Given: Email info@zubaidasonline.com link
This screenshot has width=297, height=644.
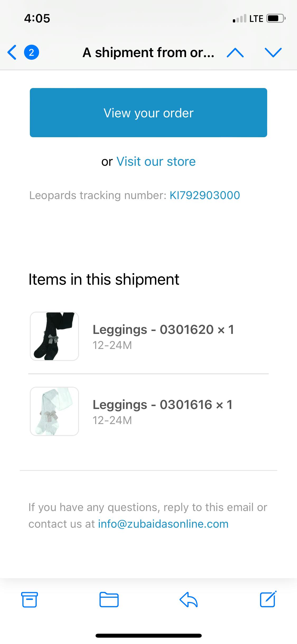Looking at the screenshot, I should (163, 524).
